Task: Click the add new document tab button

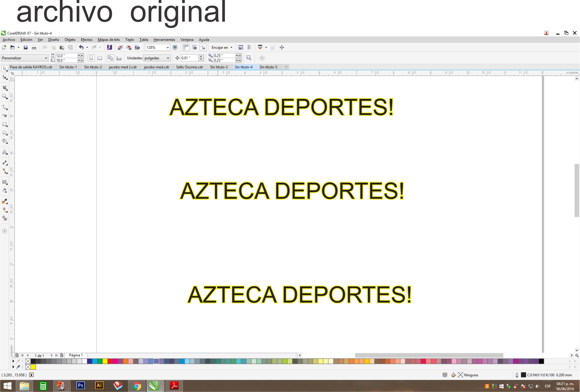Action: (x=286, y=67)
